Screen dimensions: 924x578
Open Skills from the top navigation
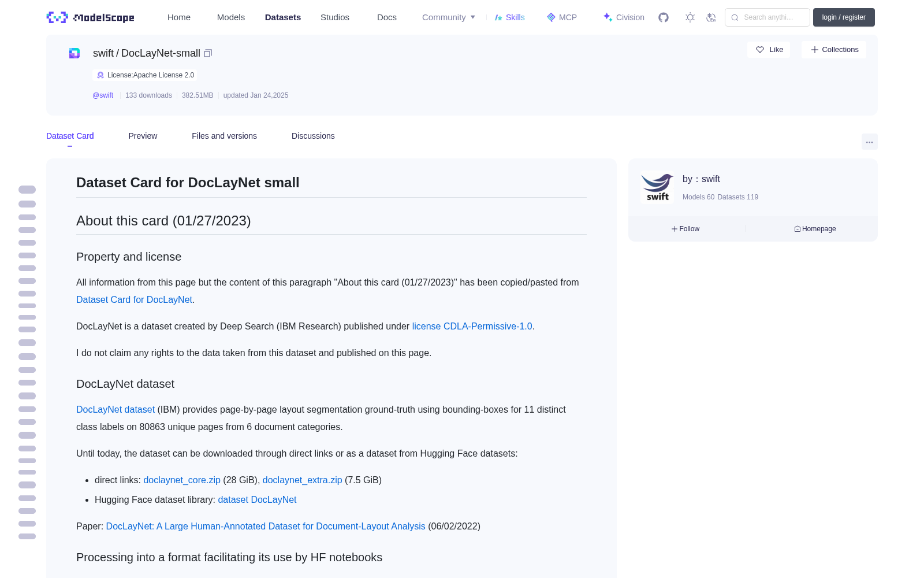click(x=509, y=17)
